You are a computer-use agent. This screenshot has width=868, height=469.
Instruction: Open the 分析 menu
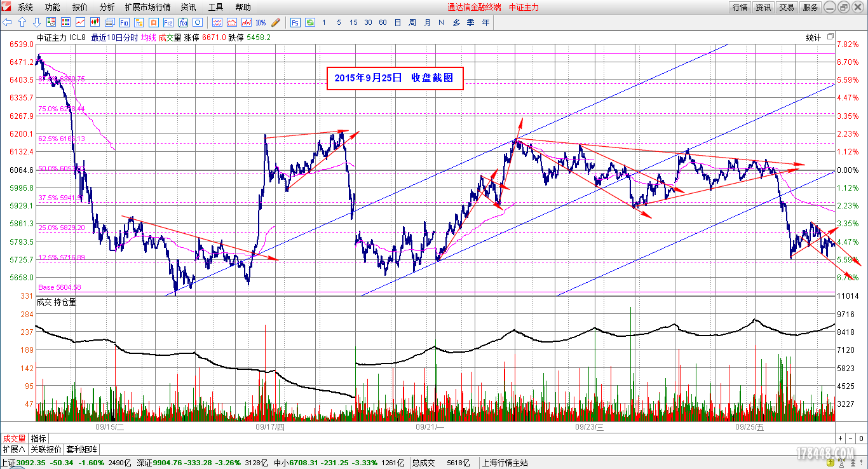click(107, 7)
